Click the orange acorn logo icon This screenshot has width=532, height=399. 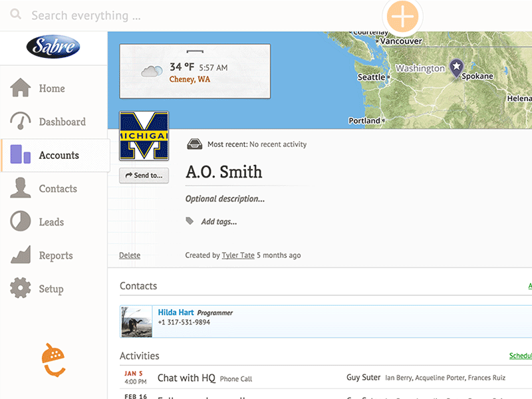coord(53,360)
